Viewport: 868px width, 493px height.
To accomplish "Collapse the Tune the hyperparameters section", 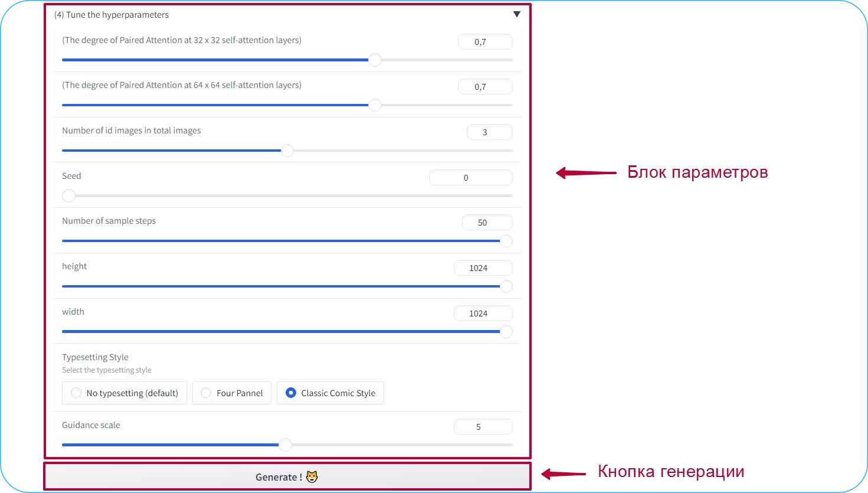I will [516, 14].
